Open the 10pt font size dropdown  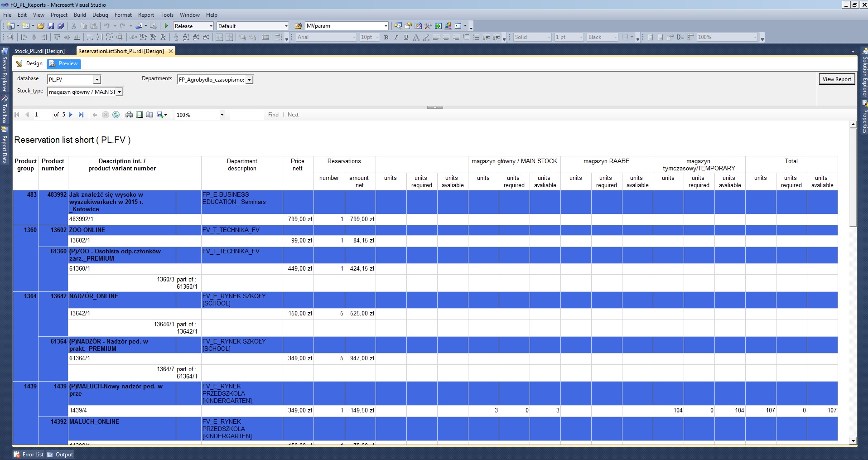click(376, 37)
